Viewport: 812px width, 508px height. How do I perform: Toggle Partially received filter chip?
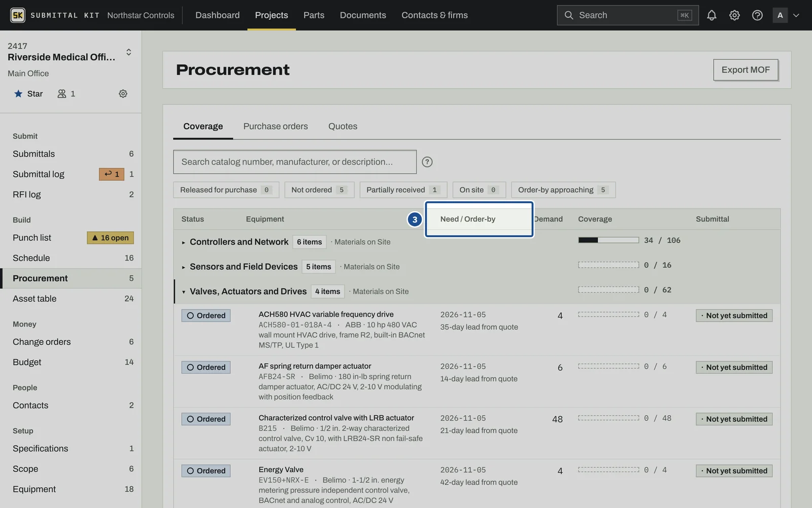point(403,190)
